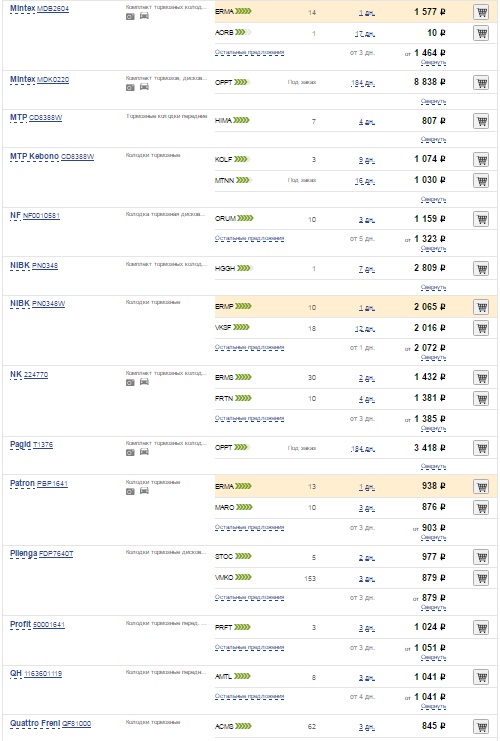Open QH part number 1163601119
Image resolution: width=500 pixels, height=741 pixels.
coord(43,674)
